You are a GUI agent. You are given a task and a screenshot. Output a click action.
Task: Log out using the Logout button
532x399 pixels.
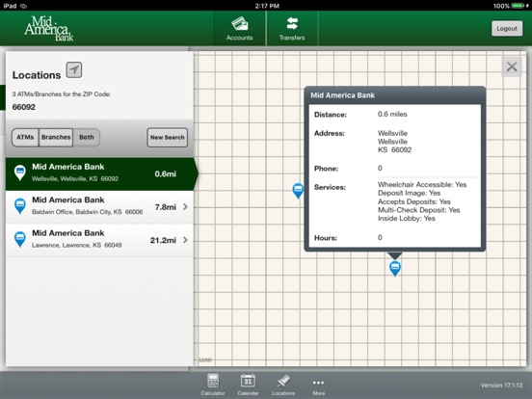click(x=507, y=29)
